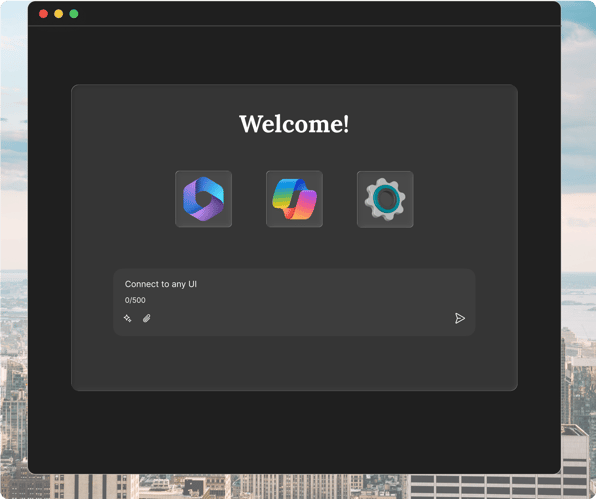The height and width of the screenshot is (499, 596).
Task: Open the Microsoft 365 hexagon app tile
Action: (x=203, y=199)
